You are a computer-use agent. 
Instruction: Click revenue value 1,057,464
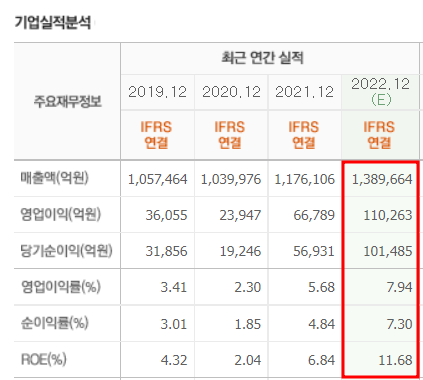click(x=158, y=180)
